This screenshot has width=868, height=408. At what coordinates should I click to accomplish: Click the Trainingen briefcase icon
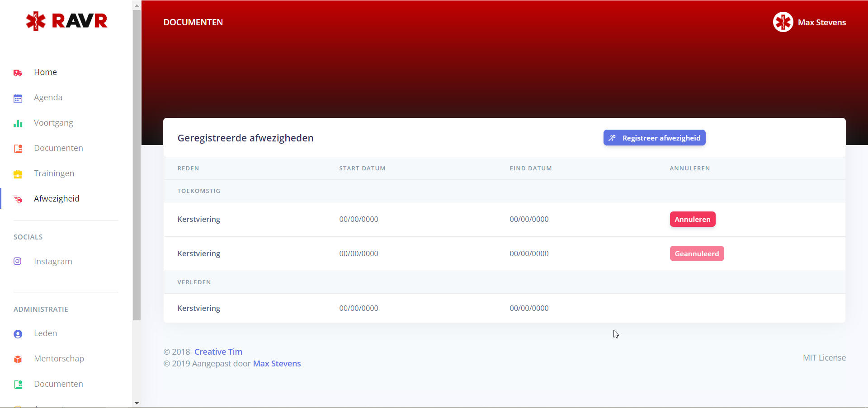(x=18, y=174)
